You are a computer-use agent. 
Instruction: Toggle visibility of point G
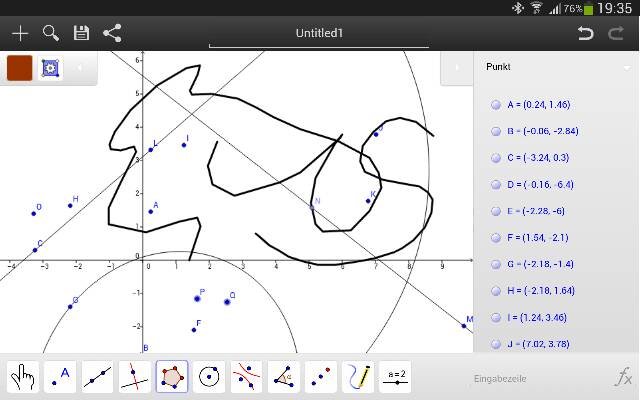(496, 264)
